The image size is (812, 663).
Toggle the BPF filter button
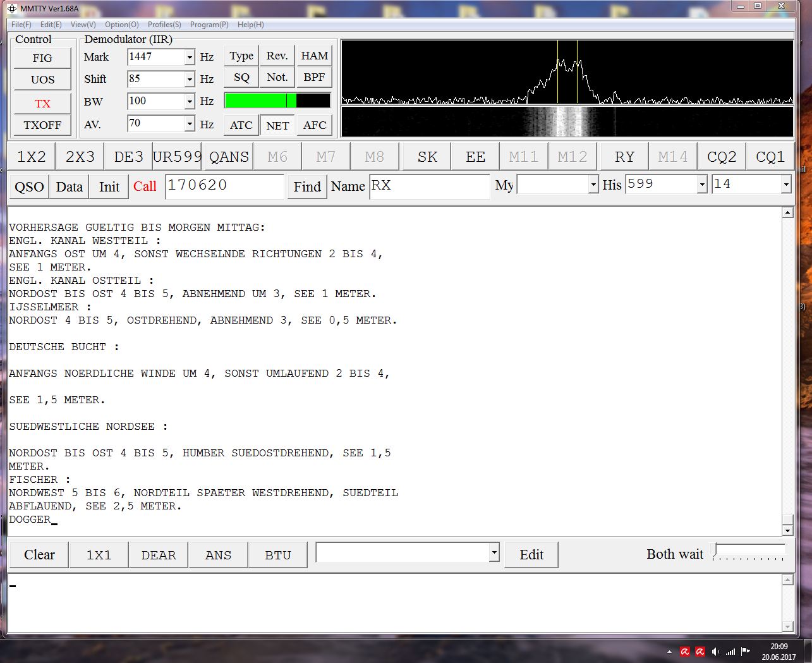click(314, 78)
